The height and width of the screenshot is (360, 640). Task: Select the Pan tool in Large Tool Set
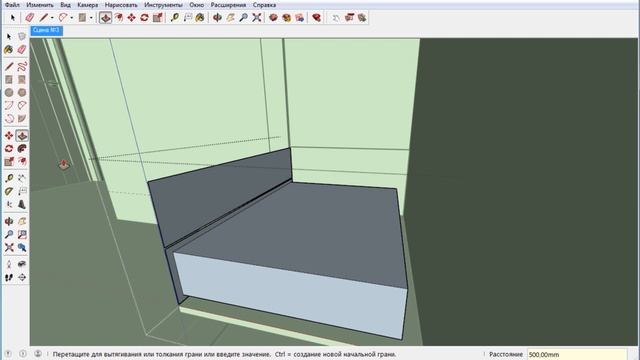pyautogui.click(x=22, y=221)
